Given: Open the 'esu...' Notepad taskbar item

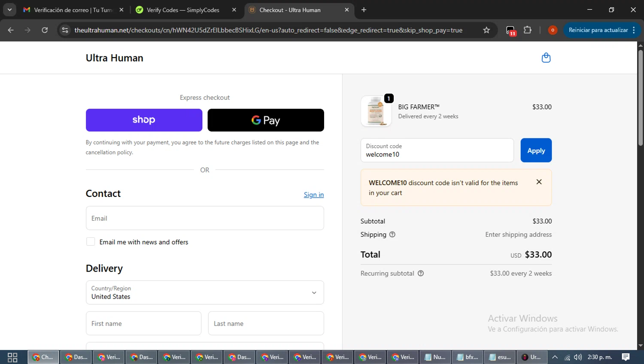Looking at the screenshot, I should (x=500, y=357).
